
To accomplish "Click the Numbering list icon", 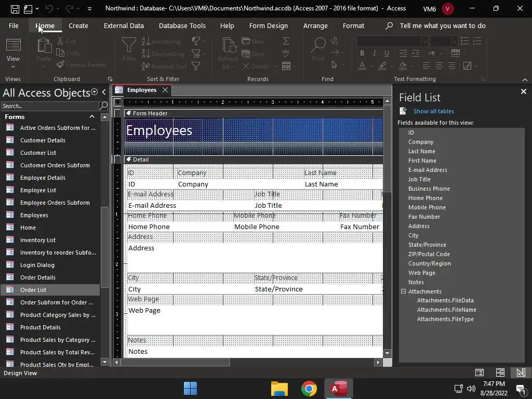I will point(477,42).
